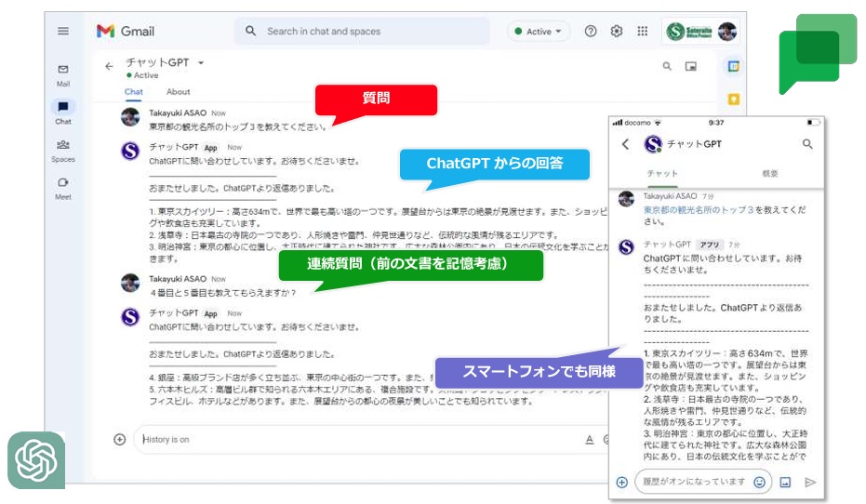This screenshot has height=504, width=866.
Task: Click the Gmail logo
Action: tap(126, 31)
